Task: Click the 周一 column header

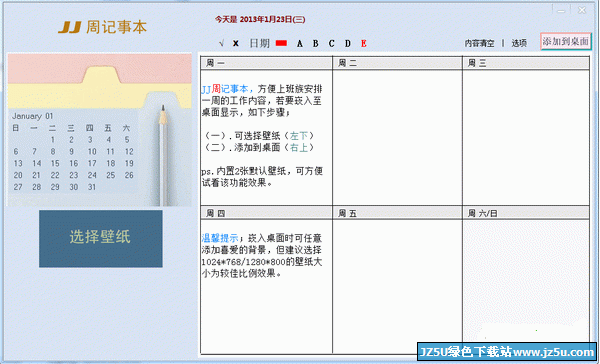Action: click(x=266, y=63)
